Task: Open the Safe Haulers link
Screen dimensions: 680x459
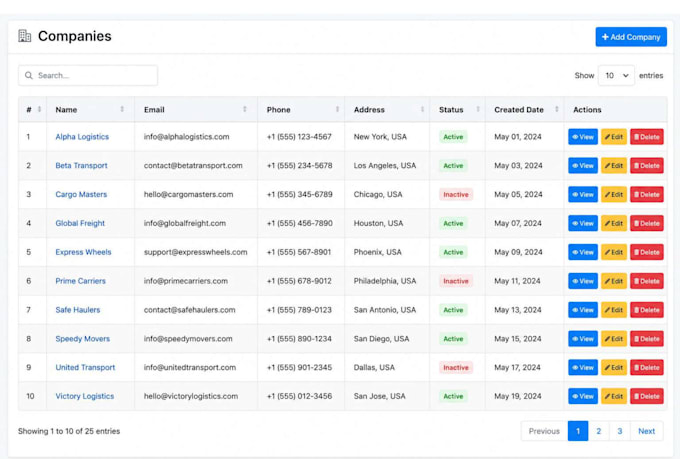Action: pyautogui.click(x=78, y=310)
